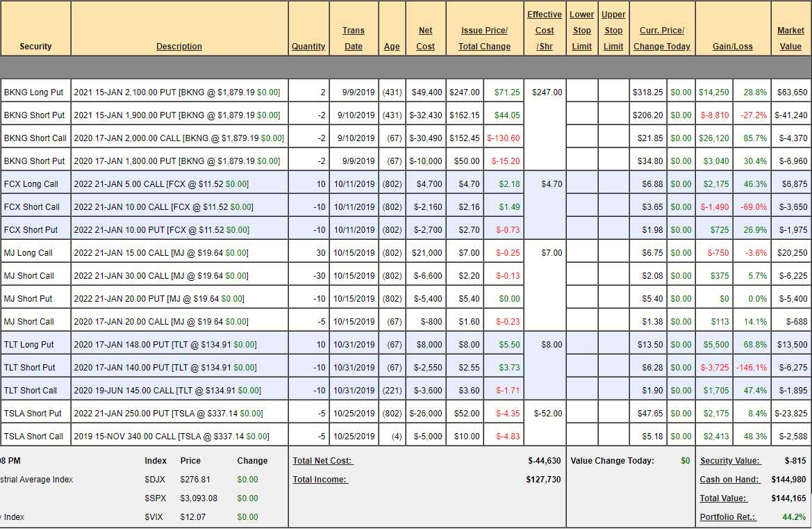This screenshot has height=529, width=812.
Task: Select the Portfolio Ret. label
Action: (x=728, y=517)
